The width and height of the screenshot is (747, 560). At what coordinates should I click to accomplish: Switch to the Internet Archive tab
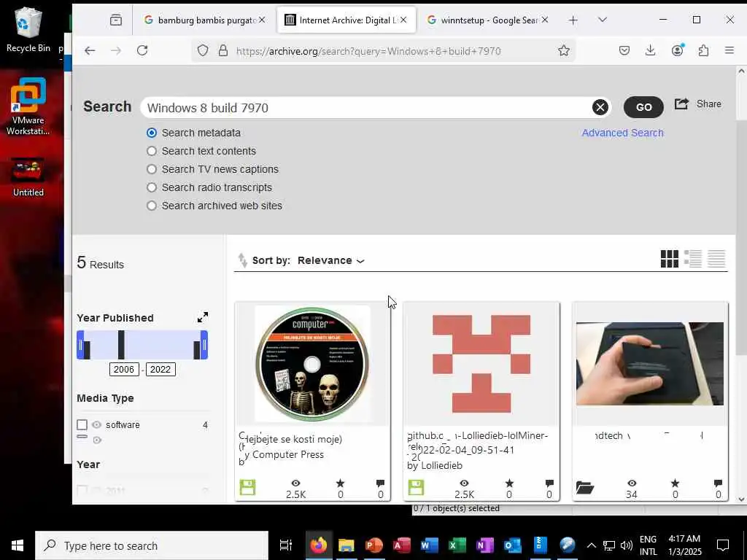click(347, 20)
